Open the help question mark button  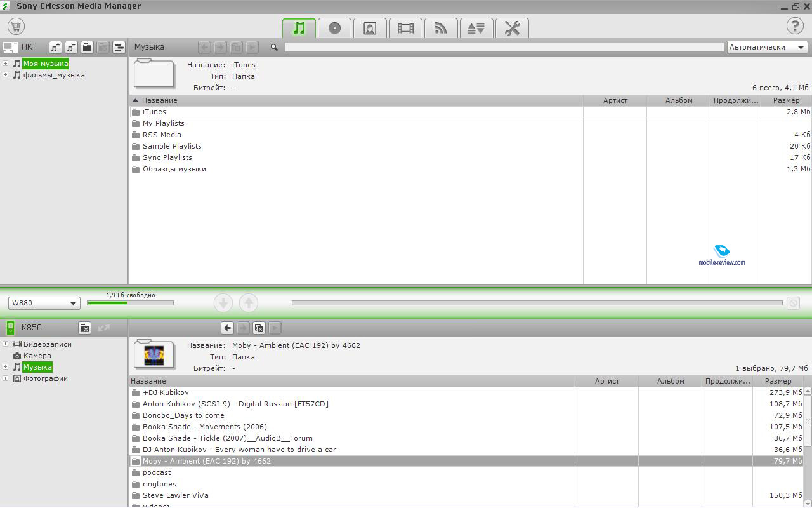pyautogui.click(x=795, y=27)
